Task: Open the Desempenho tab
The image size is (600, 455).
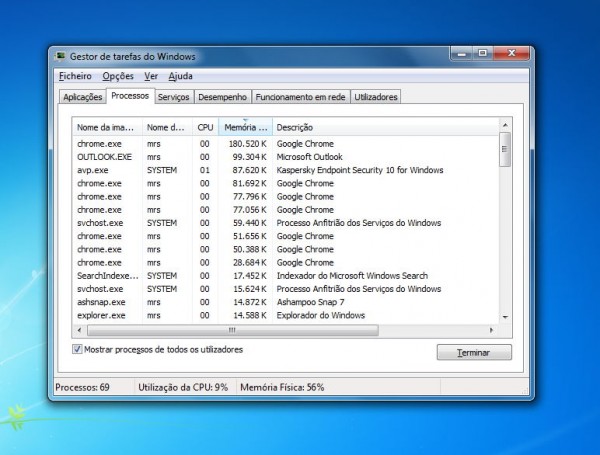Action: 222,97
